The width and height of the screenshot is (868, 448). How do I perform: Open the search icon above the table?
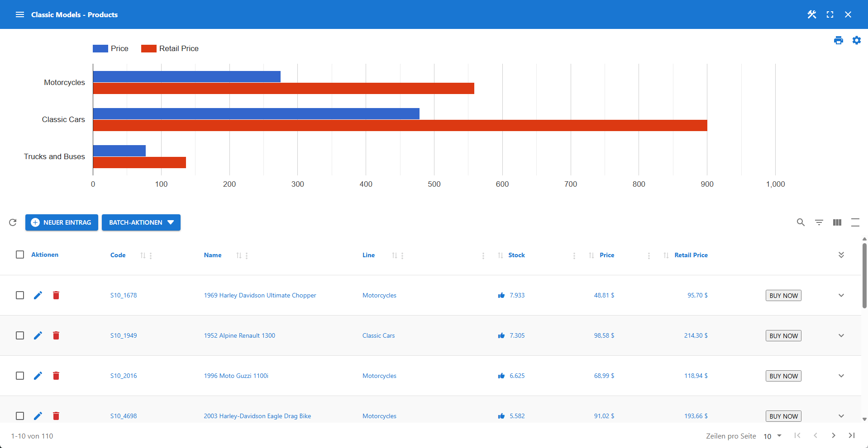[x=801, y=222]
